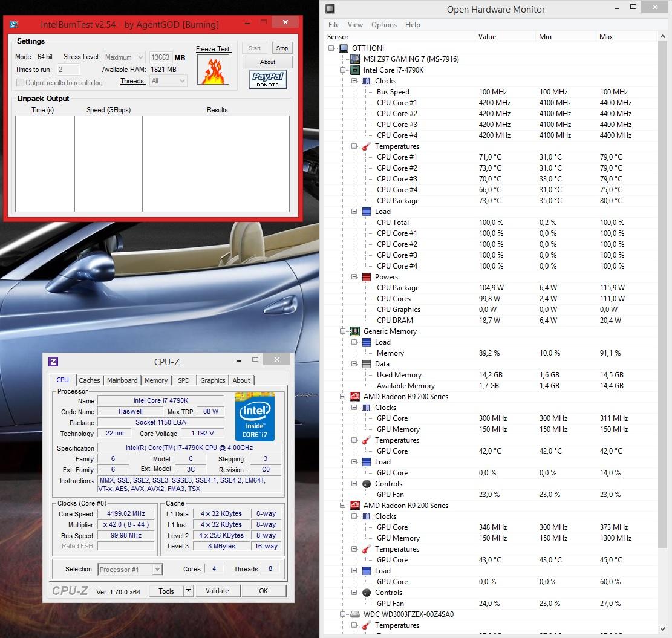Click the PayPal Donate icon
This screenshot has height=638, width=672.
click(268, 79)
